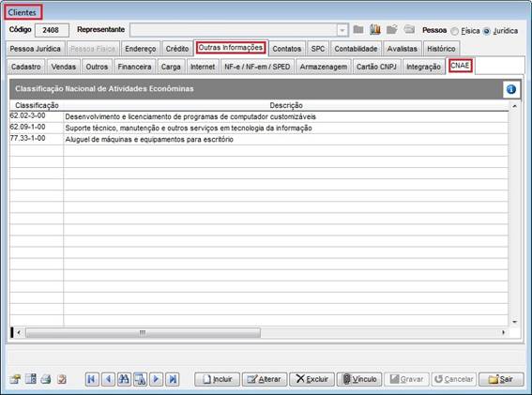This screenshot has width=532, height=395.
Task: Click the Sair button
Action: point(501,379)
